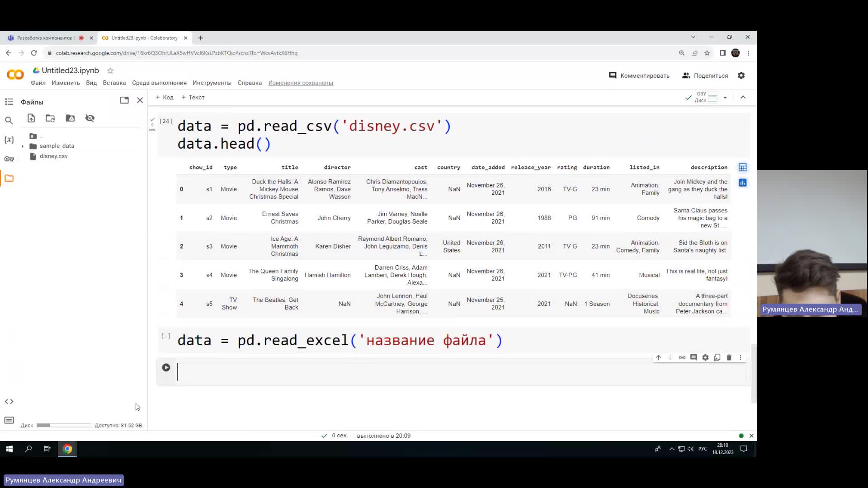Mount Google Drive icon
The width and height of the screenshot is (868, 488).
tap(70, 118)
